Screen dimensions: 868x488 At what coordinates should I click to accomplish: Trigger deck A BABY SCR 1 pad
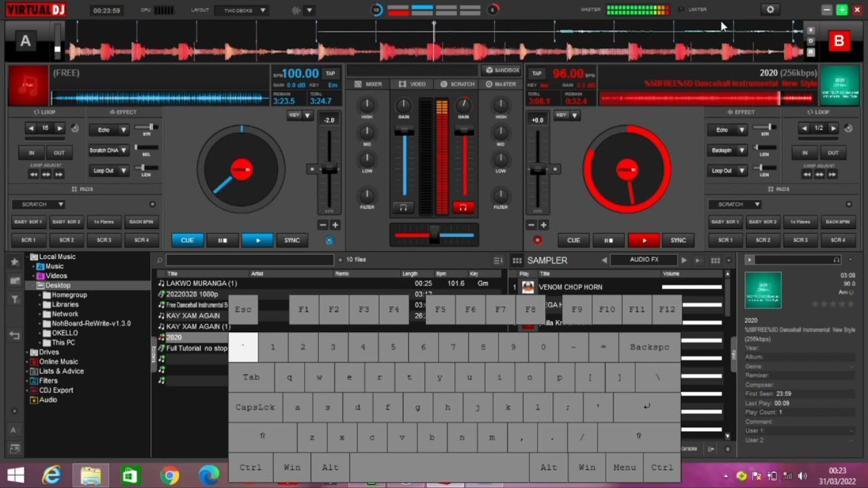click(x=28, y=222)
